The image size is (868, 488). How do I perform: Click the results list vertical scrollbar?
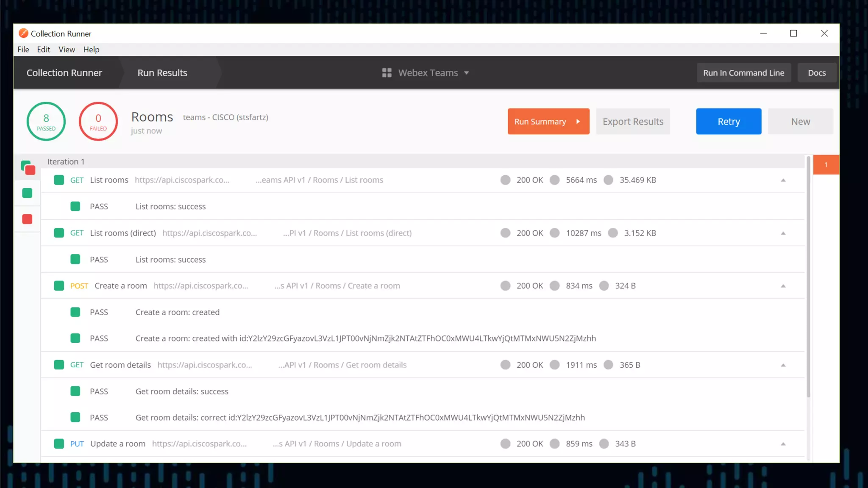click(x=808, y=275)
